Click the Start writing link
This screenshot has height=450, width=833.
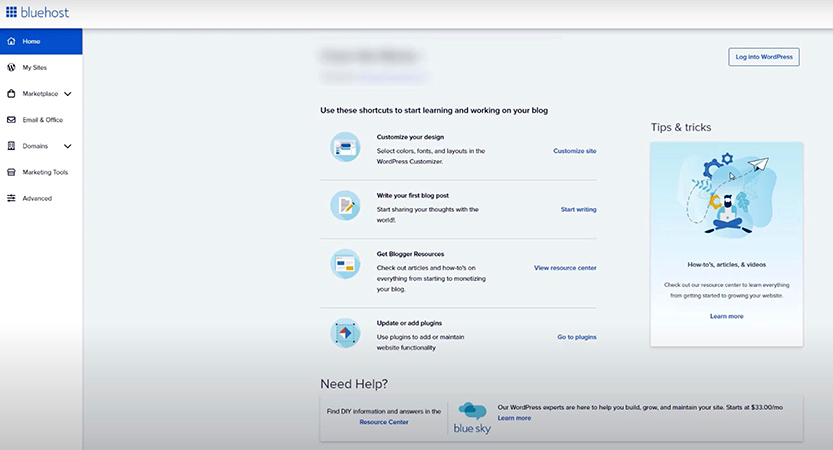(x=579, y=209)
